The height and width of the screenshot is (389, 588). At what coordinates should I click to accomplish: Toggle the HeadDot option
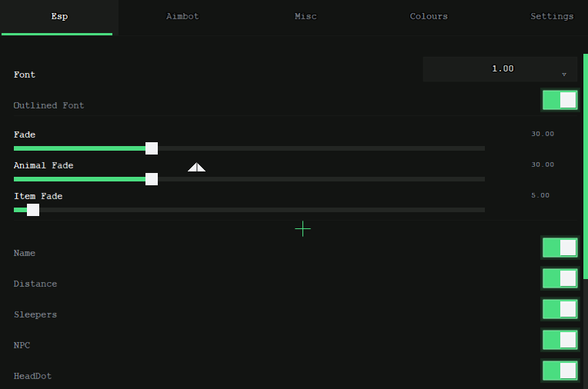(x=560, y=371)
